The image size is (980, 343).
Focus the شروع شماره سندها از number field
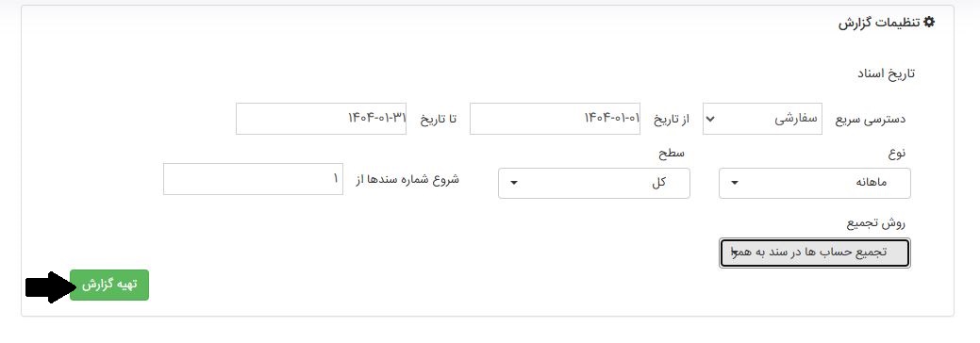(x=253, y=179)
